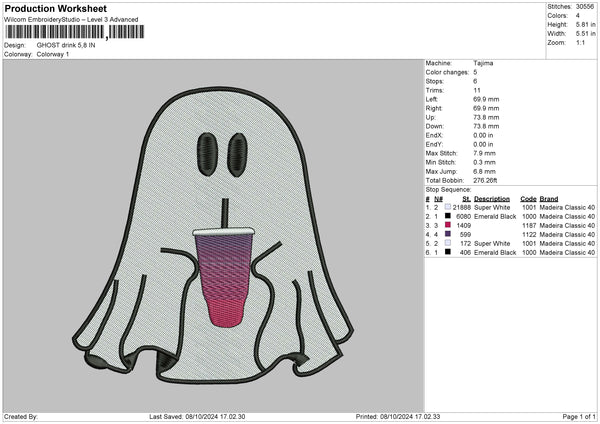Image resolution: width=600 pixels, height=424 pixels.
Task: Click the ghost embroidery design preview
Action: (x=213, y=235)
